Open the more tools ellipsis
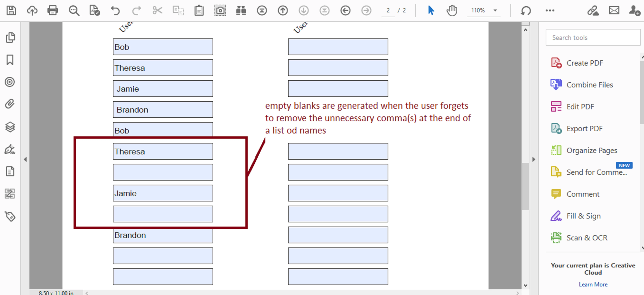The image size is (644, 295). pyautogui.click(x=550, y=10)
